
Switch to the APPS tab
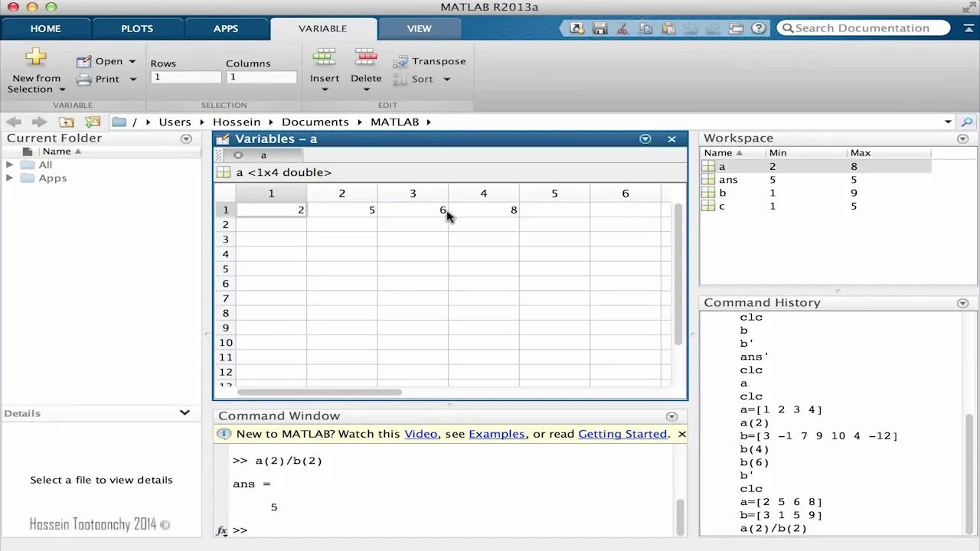tap(226, 28)
